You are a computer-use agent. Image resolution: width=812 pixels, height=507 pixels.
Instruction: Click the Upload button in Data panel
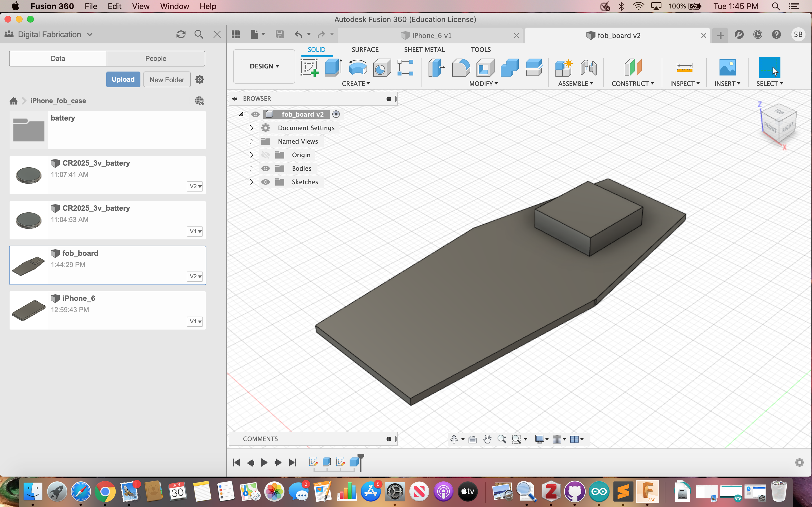coord(122,79)
